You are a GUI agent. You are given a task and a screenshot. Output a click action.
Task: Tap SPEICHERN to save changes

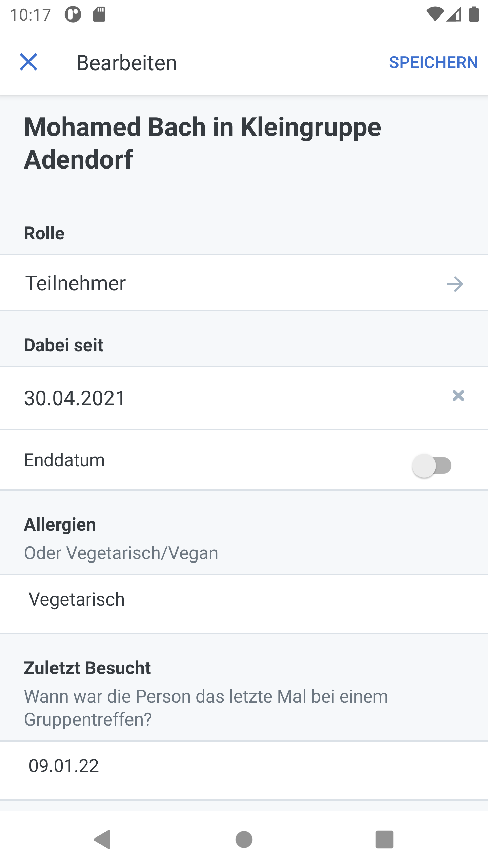(433, 63)
